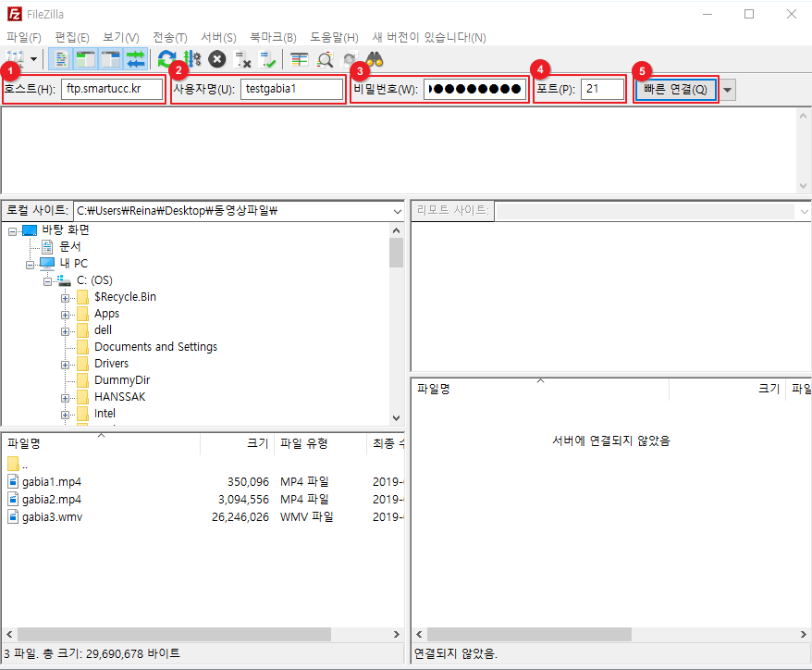Viewport: 812px width, 670px height.
Task: Click the port field showing 21
Action: (602, 89)
